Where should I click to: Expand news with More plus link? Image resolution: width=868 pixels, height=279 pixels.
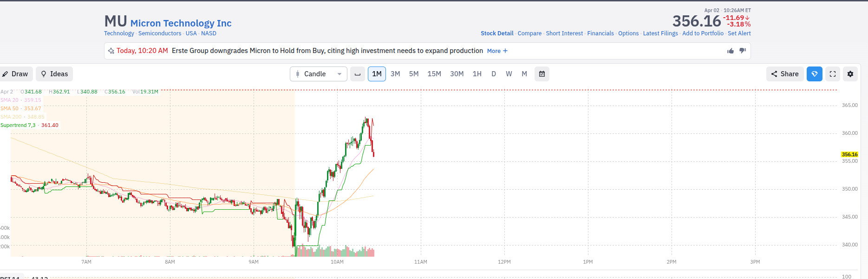pyautogui.click(x=497, y=51)
